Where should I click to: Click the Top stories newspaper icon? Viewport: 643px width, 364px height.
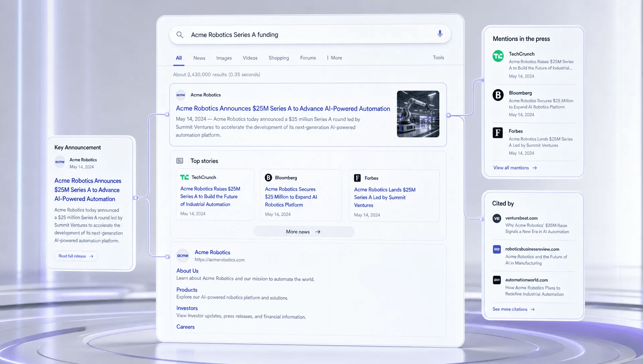click(180, 161)
